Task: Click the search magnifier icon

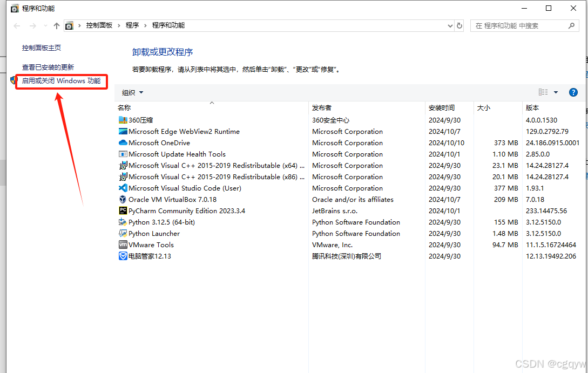Action: [571, 25]
